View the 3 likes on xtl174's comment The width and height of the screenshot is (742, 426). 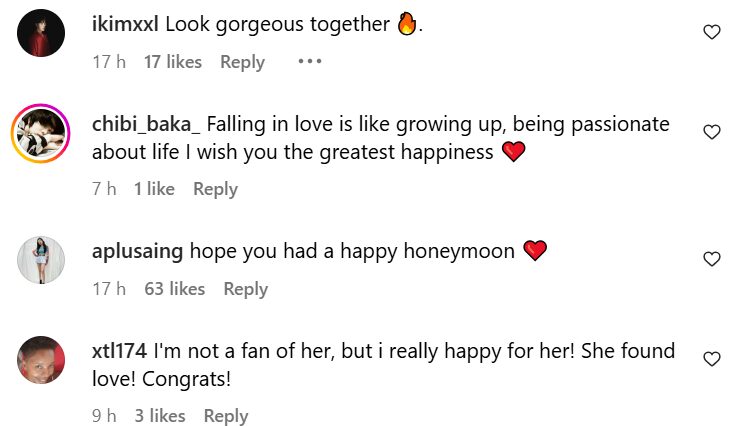[160, 416]
